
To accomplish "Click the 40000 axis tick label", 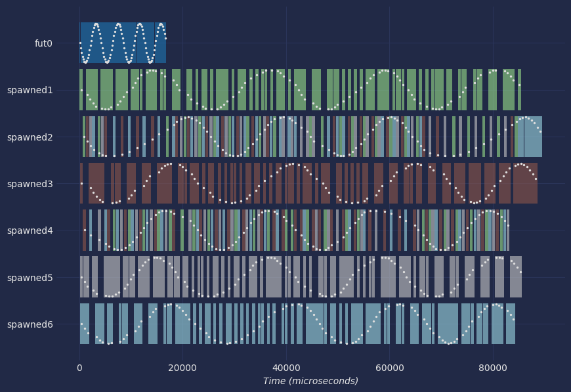I will (x=286, y=368).
